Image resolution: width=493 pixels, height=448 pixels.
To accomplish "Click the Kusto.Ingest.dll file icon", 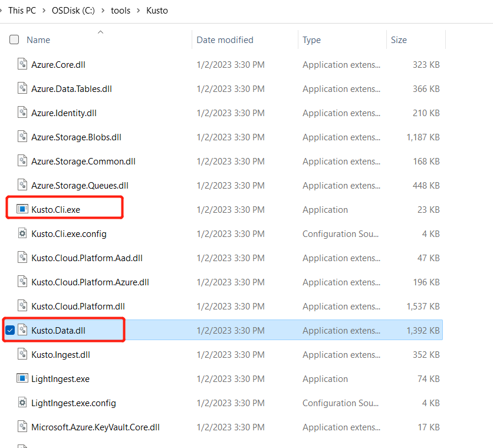I will click(22, 354).
